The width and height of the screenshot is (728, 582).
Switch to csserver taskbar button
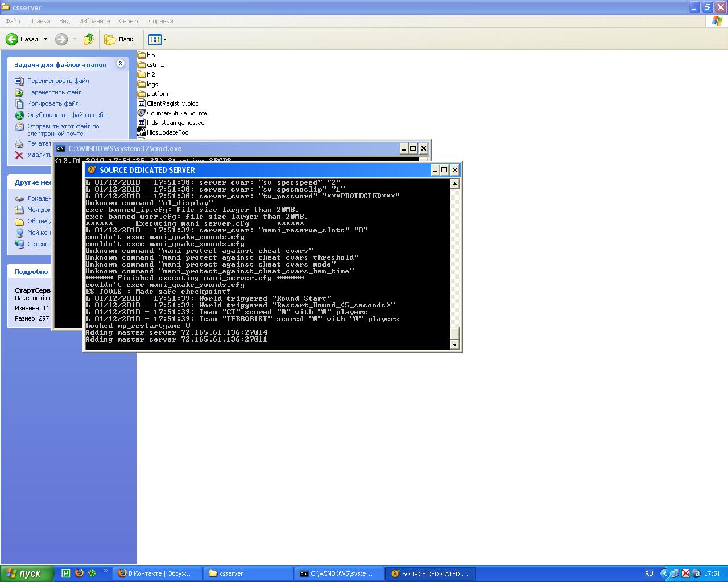coord(249,573)
